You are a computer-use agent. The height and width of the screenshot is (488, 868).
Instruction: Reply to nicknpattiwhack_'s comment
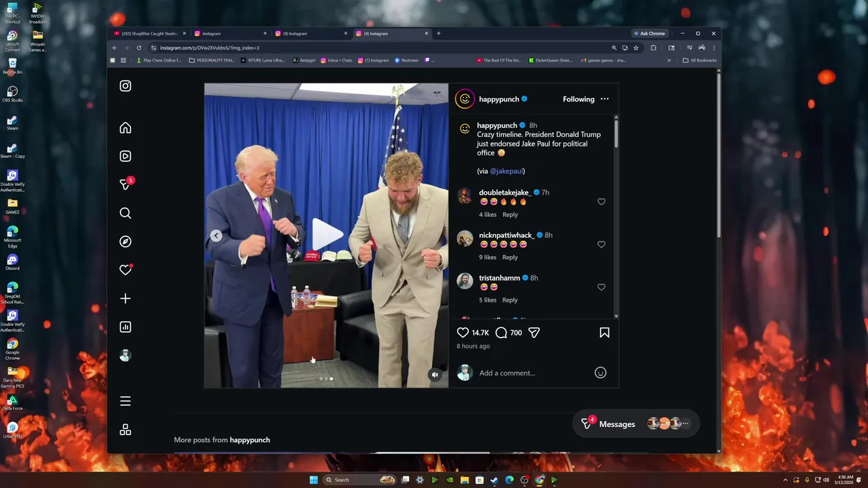[x=510, y=258]
